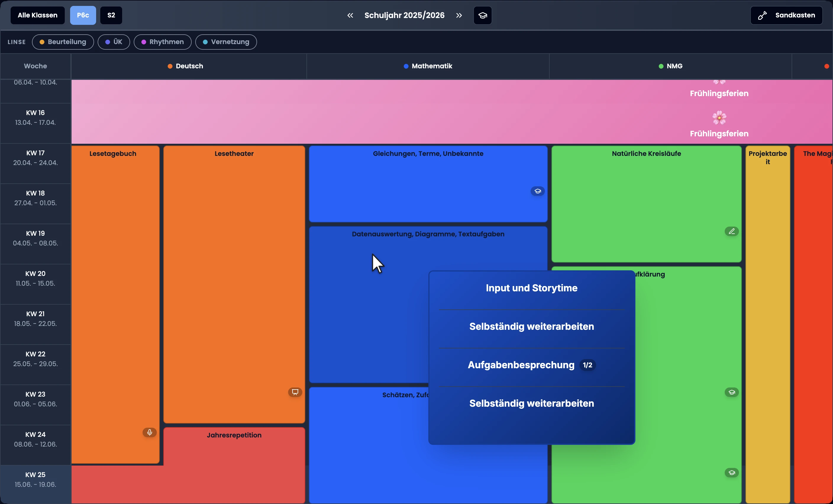Toggle the Vernetzung lens filter
Screen dimensions: 833x504
click(x=226, y=42)
